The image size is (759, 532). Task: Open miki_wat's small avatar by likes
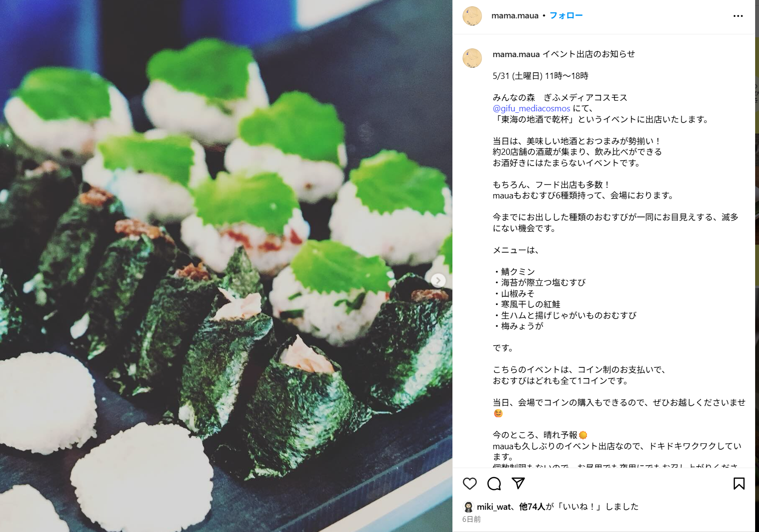tap(468, 507)
